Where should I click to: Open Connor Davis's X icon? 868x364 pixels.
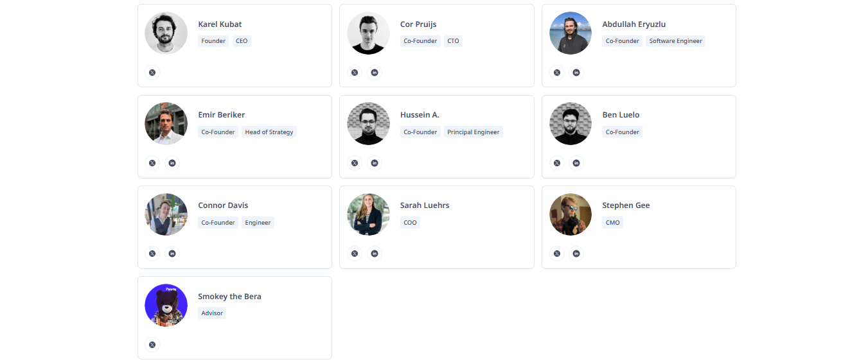pyautogui.click(x=152, y=254)
